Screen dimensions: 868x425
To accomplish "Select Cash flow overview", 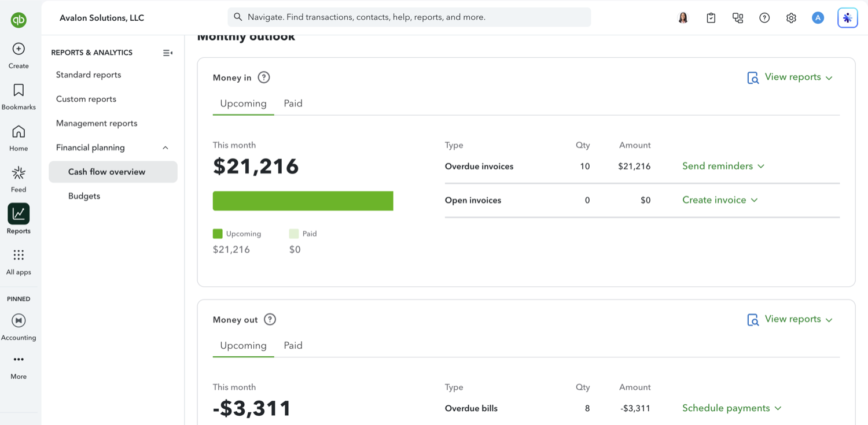I will point(113,172).
